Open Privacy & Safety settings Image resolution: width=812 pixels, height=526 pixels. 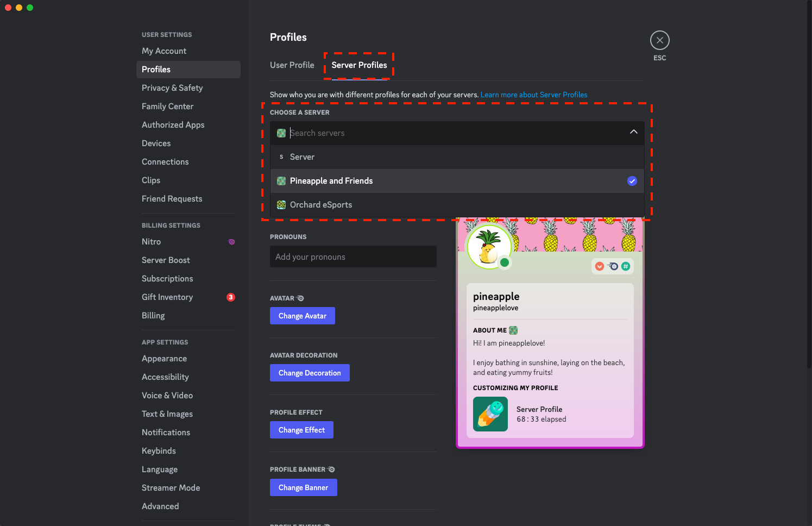188,88
